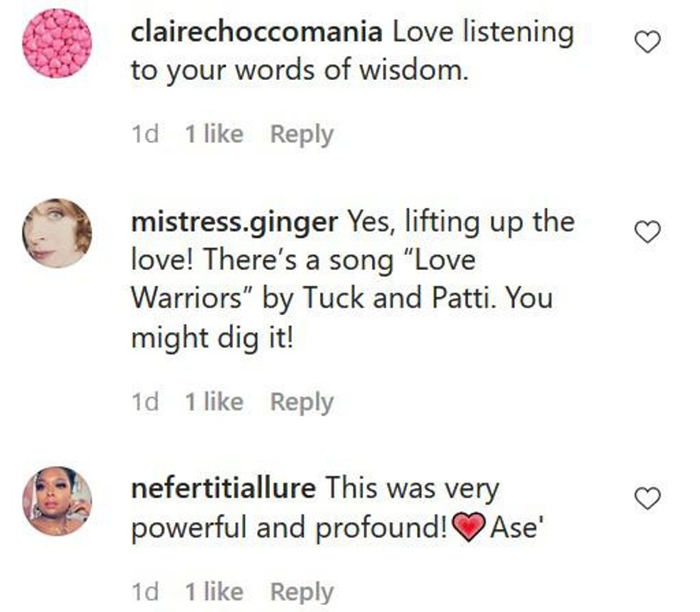Visit the nefertitiallure username link
The width and height of the screenshot is (700, 612).
click(x=223, y=488)
